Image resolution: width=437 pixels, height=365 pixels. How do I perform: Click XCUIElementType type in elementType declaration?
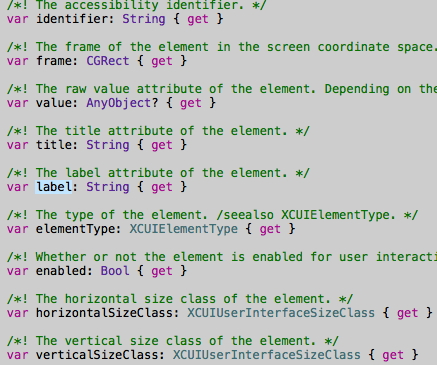[x=184, y=229]
